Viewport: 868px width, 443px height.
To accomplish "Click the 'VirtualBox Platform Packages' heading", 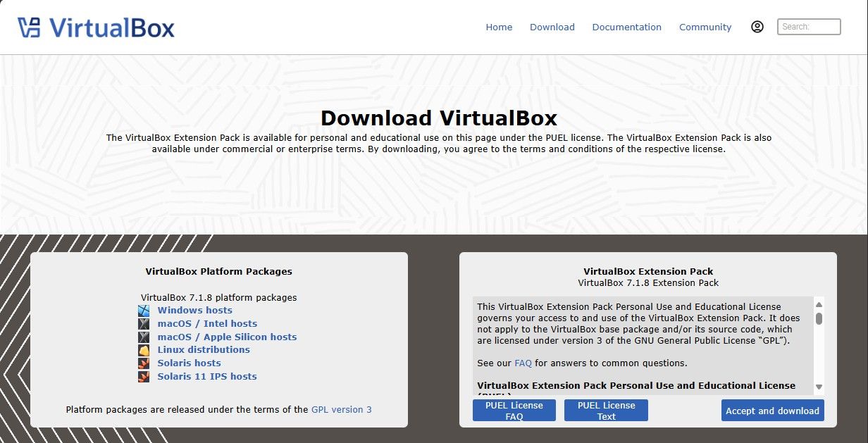I will pyautogui.click(x=219, y=272).
